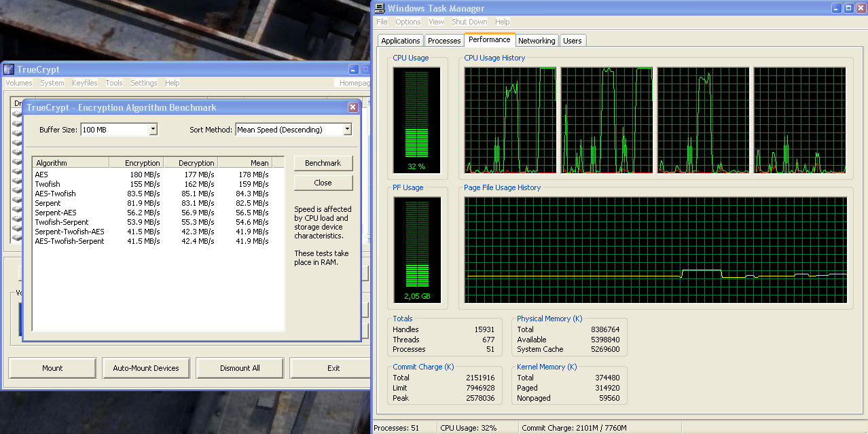This screenshot has width=868, height=434.
Task: Open the Networking tab in Task Manager
Action: [x=537, y=41]
